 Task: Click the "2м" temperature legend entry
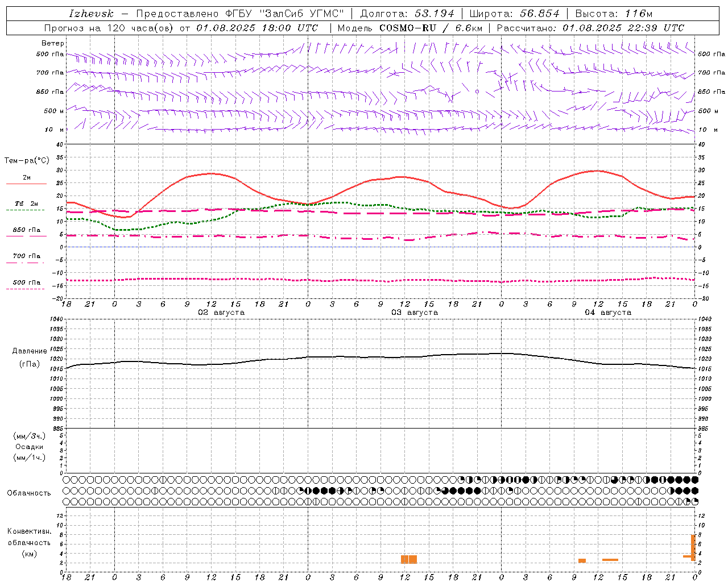coord(26,178)
